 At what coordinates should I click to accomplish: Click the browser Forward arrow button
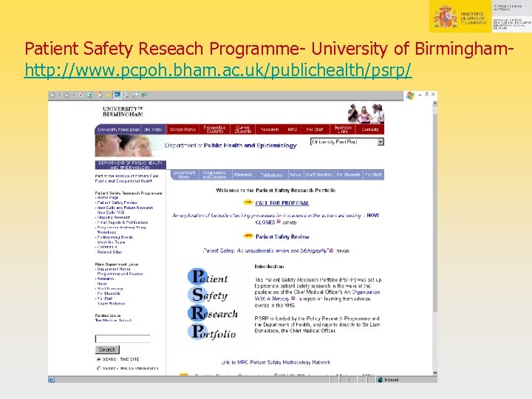pos(66,95)
